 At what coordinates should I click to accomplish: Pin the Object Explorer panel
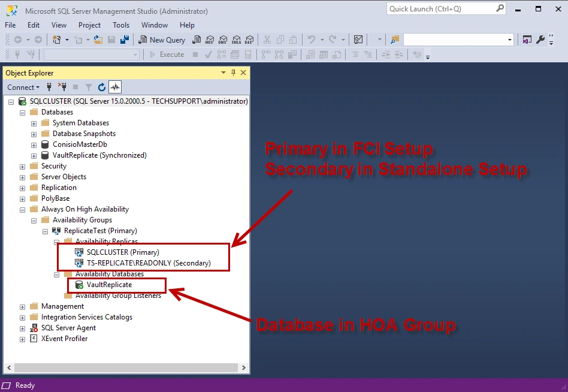tap(233, 73)
